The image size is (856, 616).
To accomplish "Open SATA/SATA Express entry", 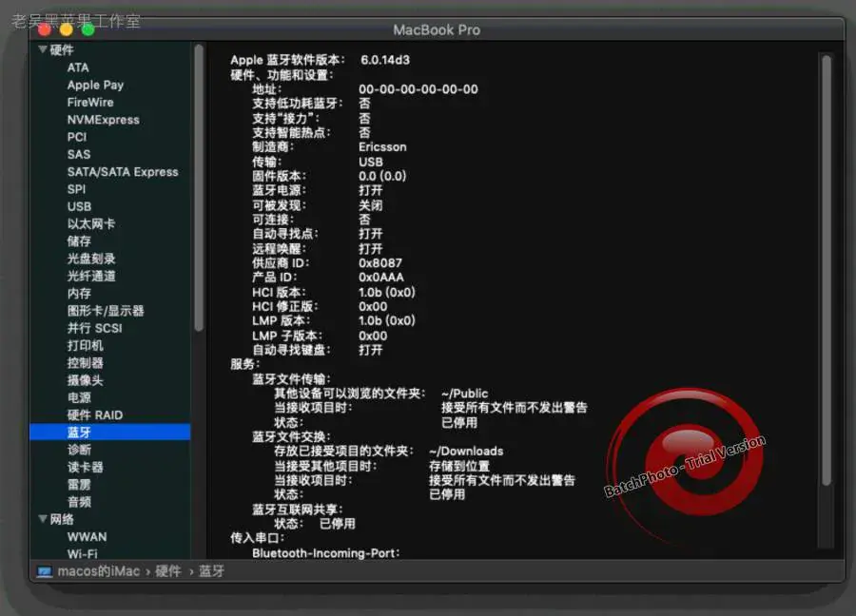I will click(123, 172).
